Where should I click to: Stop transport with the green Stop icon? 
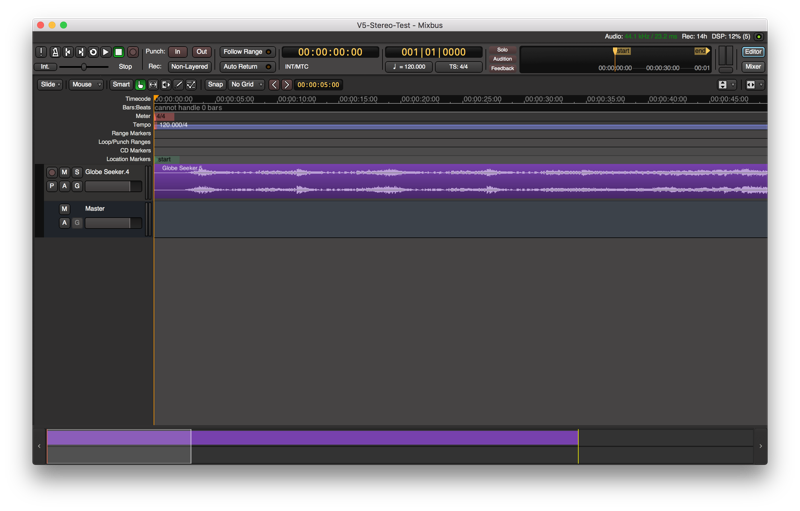pyautogui.click(x=118, y=52)
